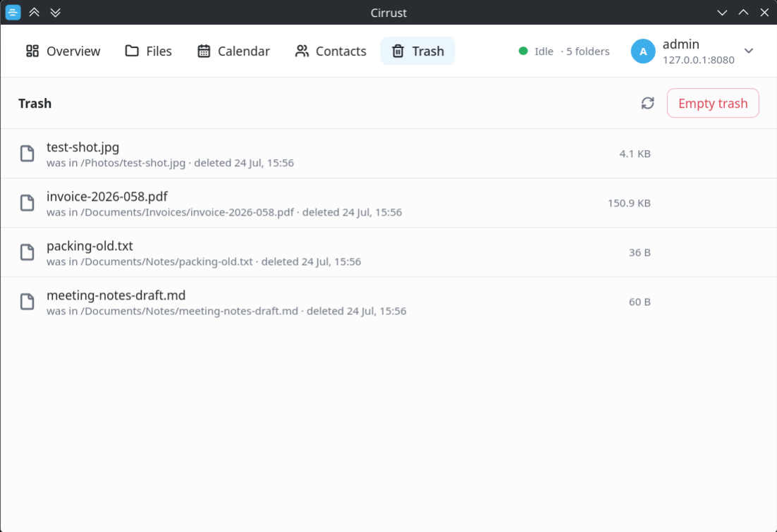Image resolution: width=777 pixels, height=532 pixels.
Task: Click the admin avatar circle
Action: (643, 51)
